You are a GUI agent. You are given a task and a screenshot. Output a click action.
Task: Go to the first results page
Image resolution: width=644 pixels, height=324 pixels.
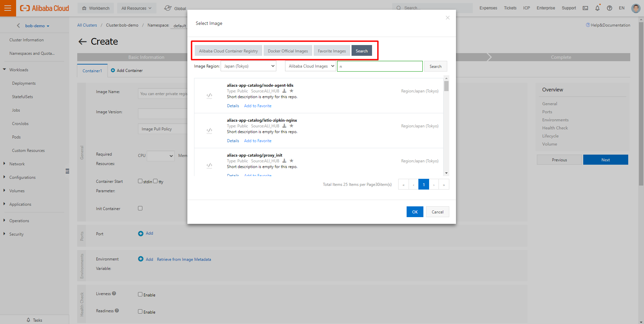404,185
